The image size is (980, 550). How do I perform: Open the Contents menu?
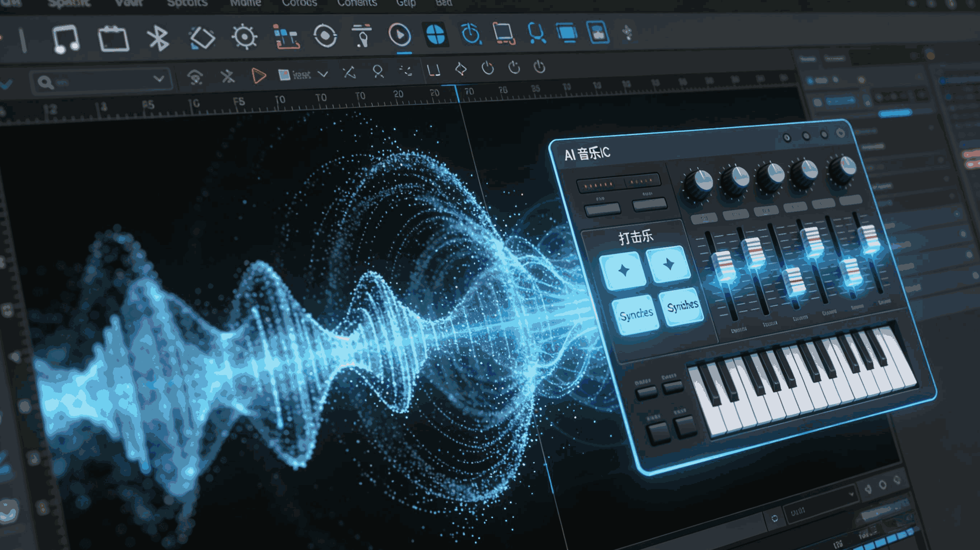[357, 3]
